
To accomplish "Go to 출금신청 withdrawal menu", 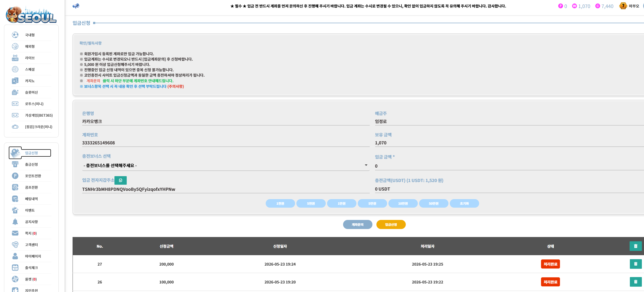I will point(31,164).
